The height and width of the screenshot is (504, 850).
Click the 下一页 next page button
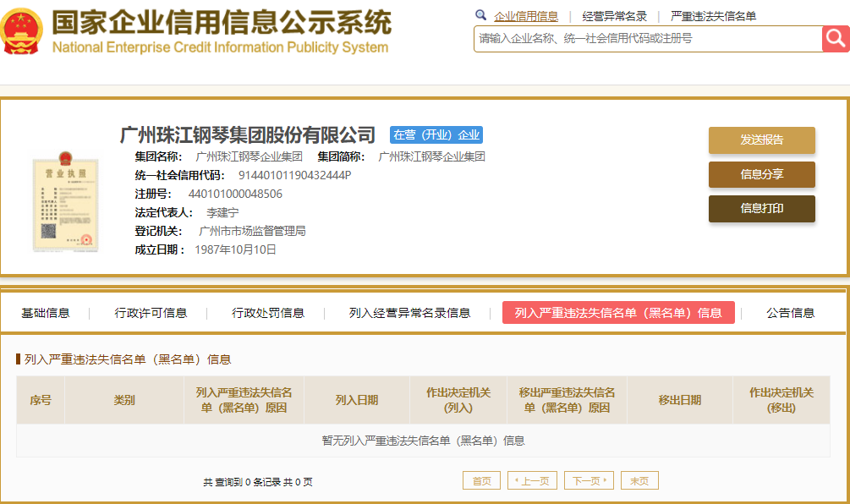tap(589, 480)
